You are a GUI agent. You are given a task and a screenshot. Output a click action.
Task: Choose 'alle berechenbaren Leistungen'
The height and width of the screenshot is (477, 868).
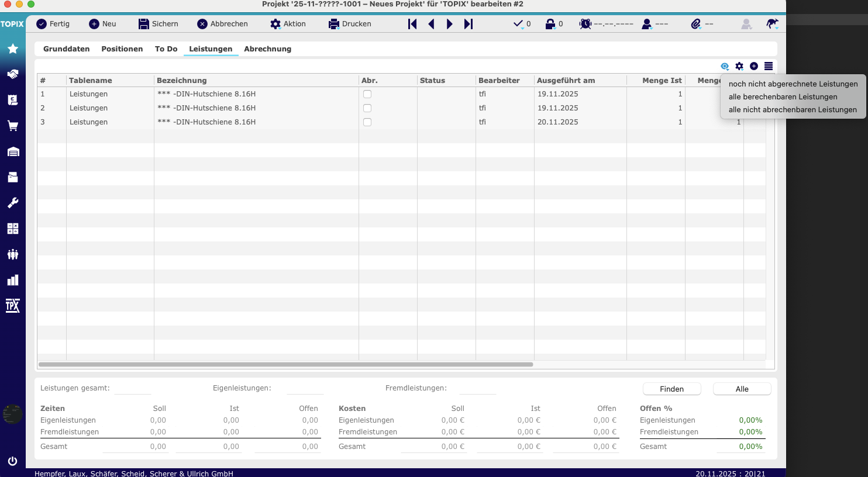click(793, 97)
